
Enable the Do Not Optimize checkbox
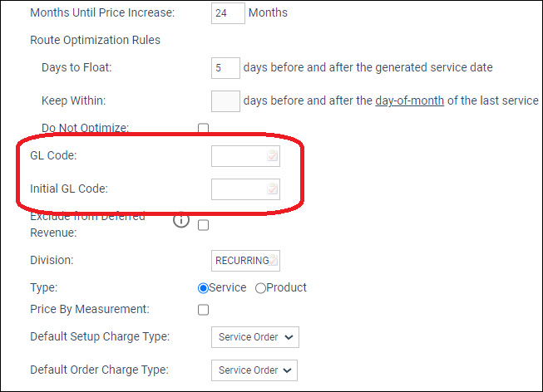coord(203,129)
